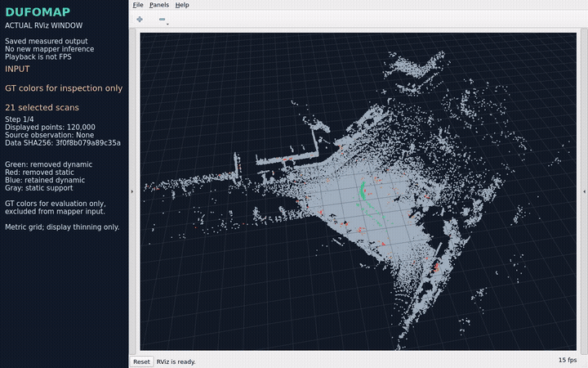The image size is (588, 368).
Task: Click the Data SHA256 hash line
Action: (63, 142)
